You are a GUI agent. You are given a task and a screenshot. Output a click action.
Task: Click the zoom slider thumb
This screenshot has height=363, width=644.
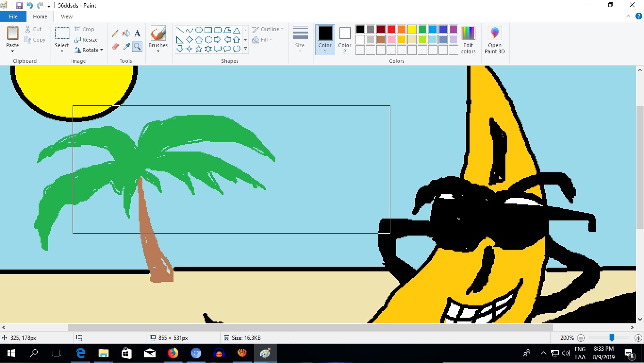[611, 338]
